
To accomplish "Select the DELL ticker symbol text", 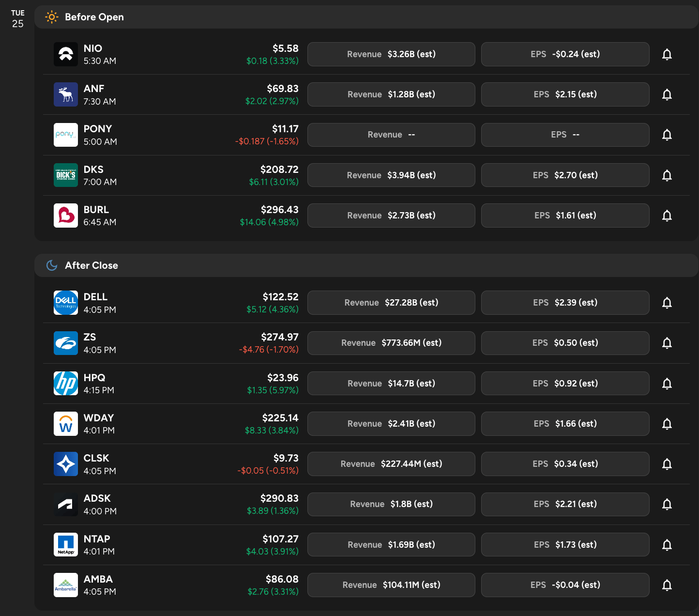I will click(x=95, y=297).
